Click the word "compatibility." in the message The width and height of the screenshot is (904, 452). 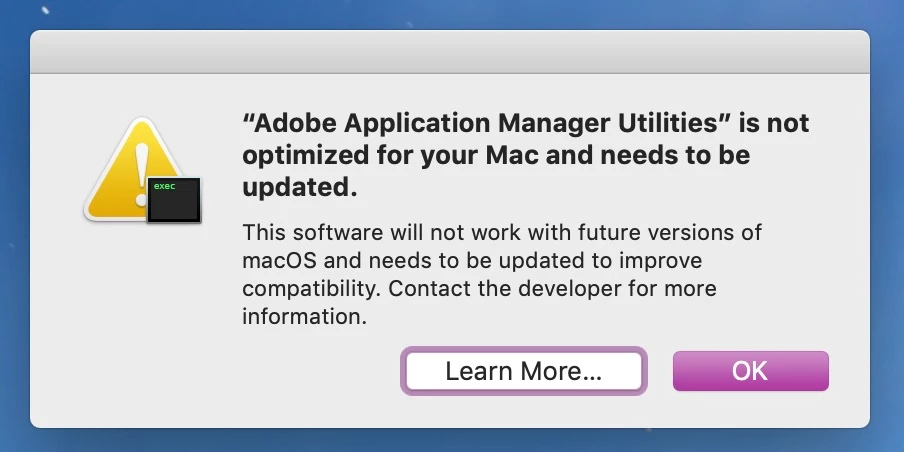[x=310, y=289]
